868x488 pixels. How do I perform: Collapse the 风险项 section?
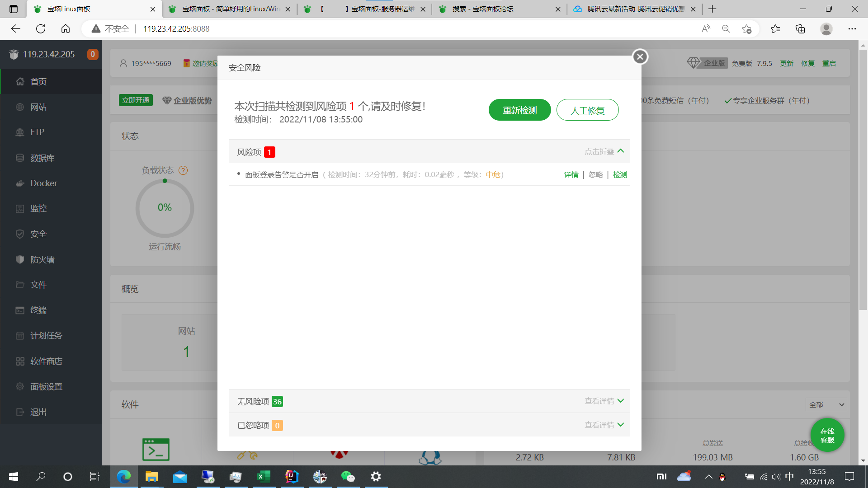tap(604, 151)
